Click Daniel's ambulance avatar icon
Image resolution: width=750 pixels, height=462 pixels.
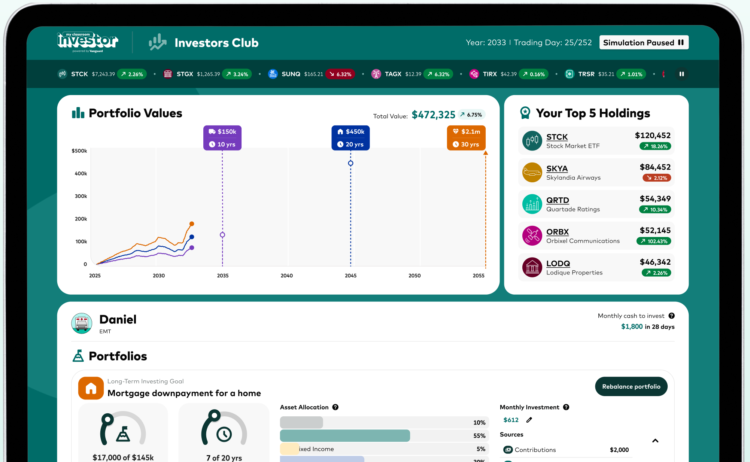[x=82, y=323]
